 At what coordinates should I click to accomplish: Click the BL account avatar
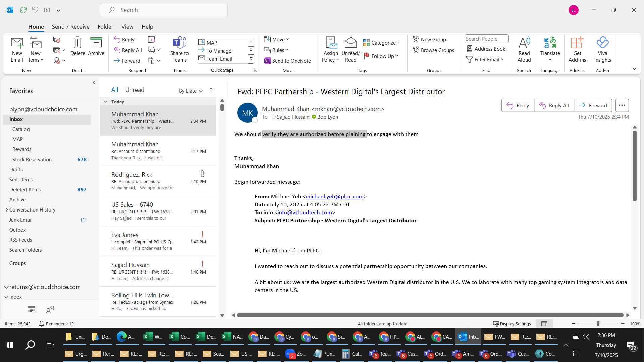574,10
